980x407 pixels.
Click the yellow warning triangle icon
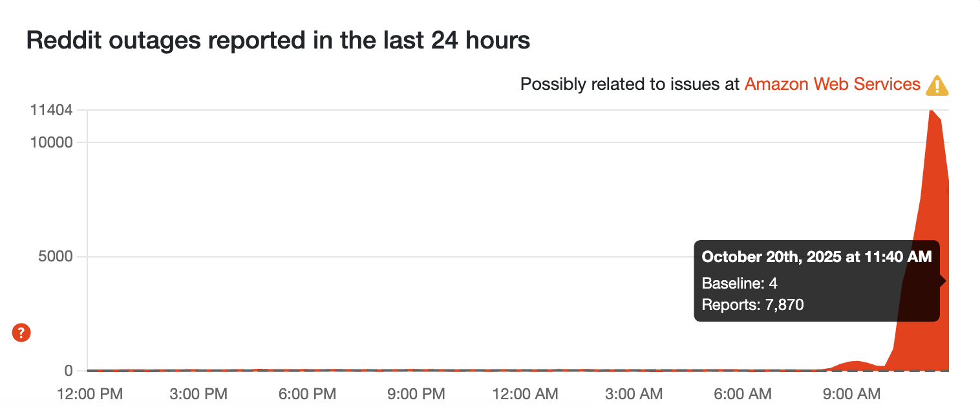tap(937, 85)
